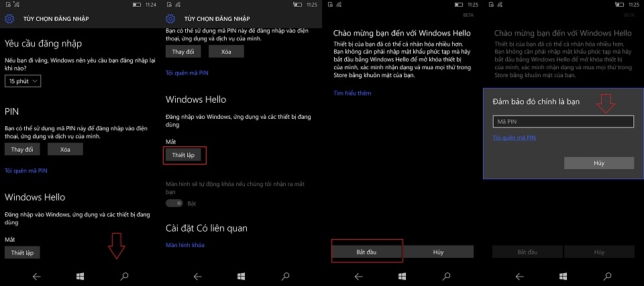The height and width of the screenshot is (286, 644).
Task: Tap the Windows logo below the Màn hình khóa link
Action: 241,277
